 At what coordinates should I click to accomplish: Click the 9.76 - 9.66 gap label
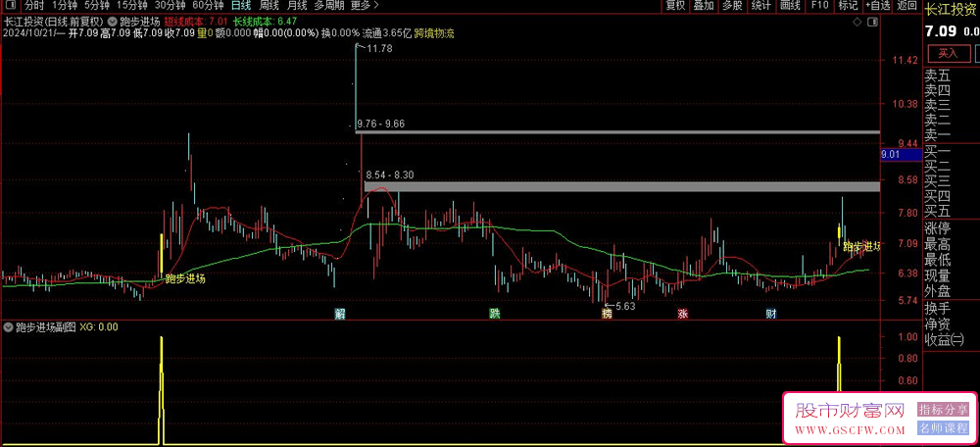pos(380,124)
